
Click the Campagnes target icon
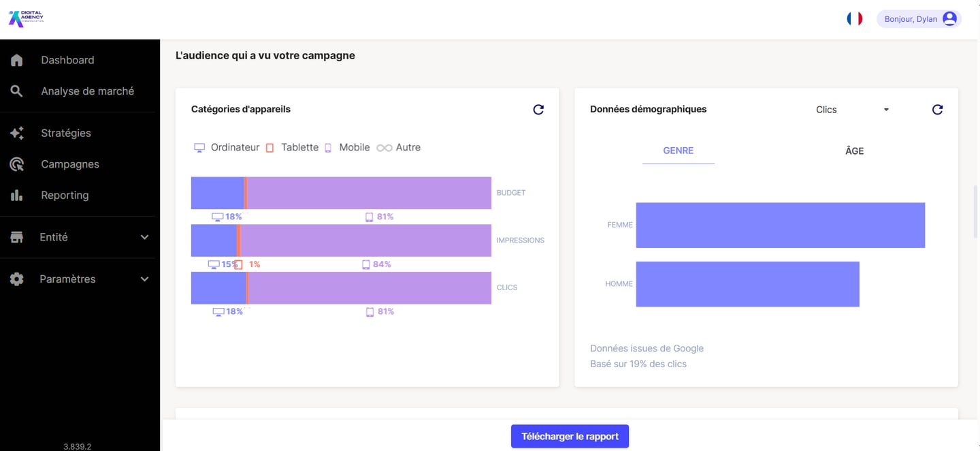(x=17, y=164)
